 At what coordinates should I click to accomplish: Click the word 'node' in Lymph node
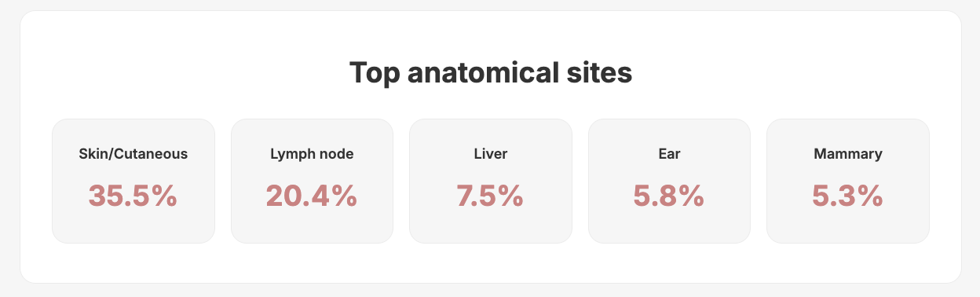[x=337, y=154]
